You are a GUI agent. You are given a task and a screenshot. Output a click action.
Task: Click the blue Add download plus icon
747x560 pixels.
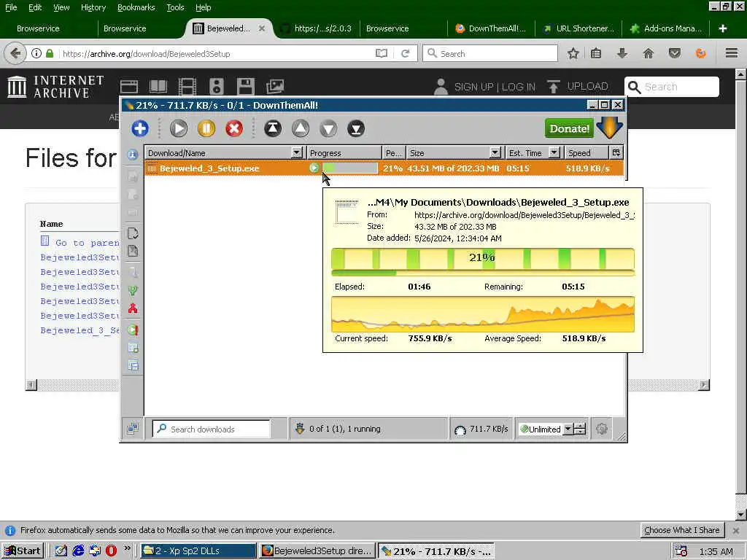point(140,128)
